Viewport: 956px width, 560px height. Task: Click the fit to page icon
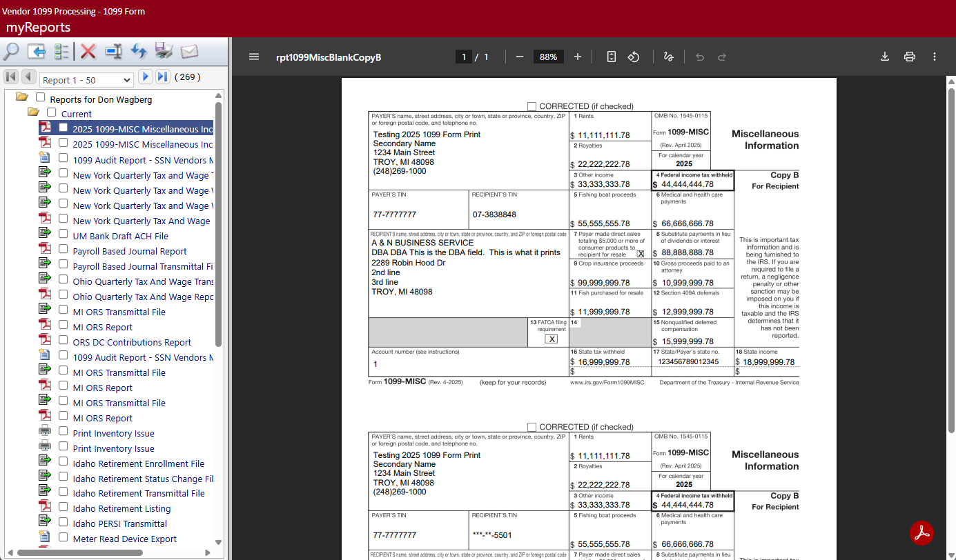[x=611, y=57]
